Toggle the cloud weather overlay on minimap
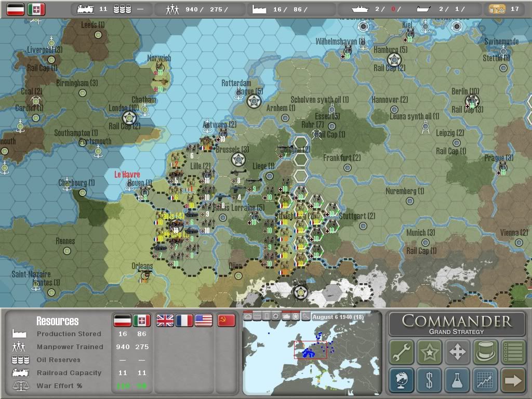The image size is (532, 399). [x=248, y=316]
